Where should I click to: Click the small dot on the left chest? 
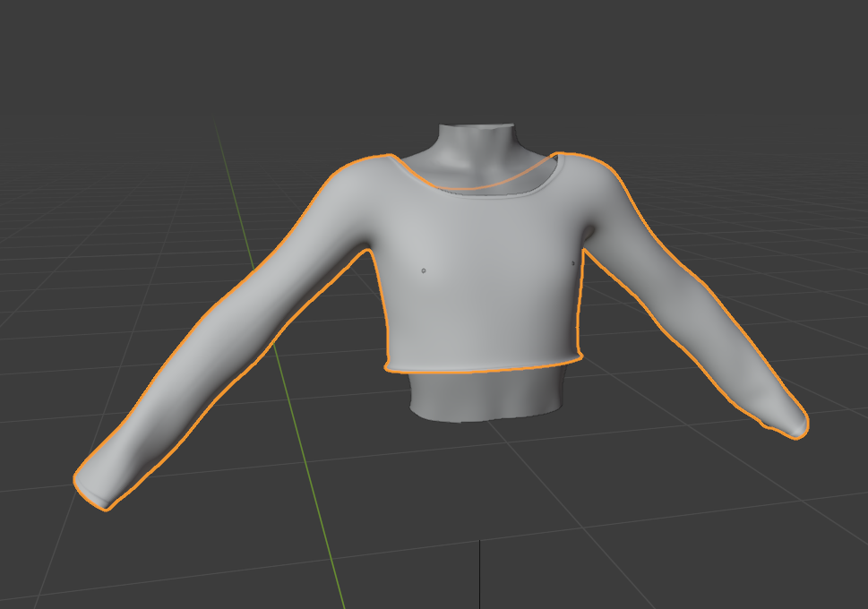[424, 270]
